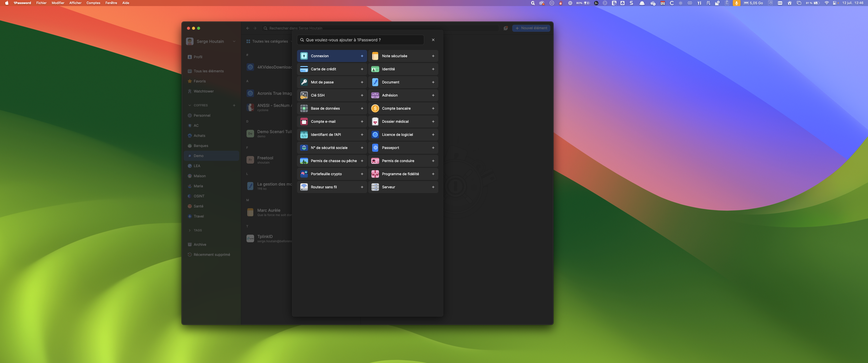Image resolution: width=868 pixels, height=363 pixels.
Task: Open the Modifier menu
Action: 58,3
